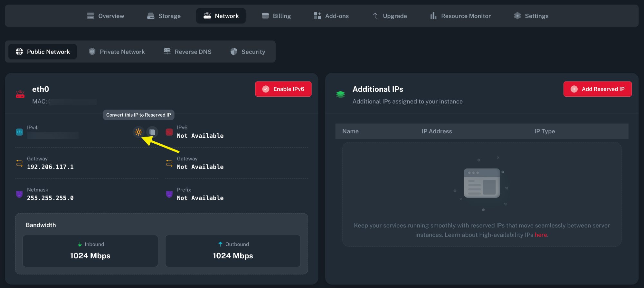This screenshot has width=644, height=288.
Task: Go to the Billing tab
Action: click(276, 16)
